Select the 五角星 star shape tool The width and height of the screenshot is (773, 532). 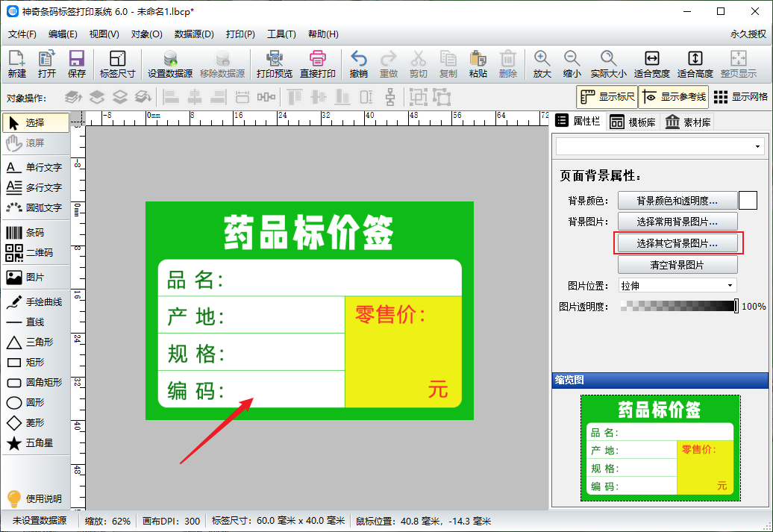36,442
